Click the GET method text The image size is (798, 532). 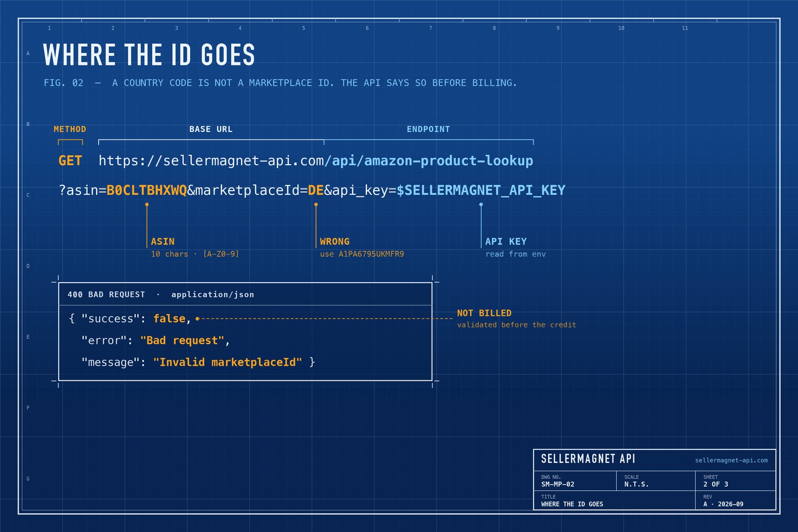click(70, 161)
